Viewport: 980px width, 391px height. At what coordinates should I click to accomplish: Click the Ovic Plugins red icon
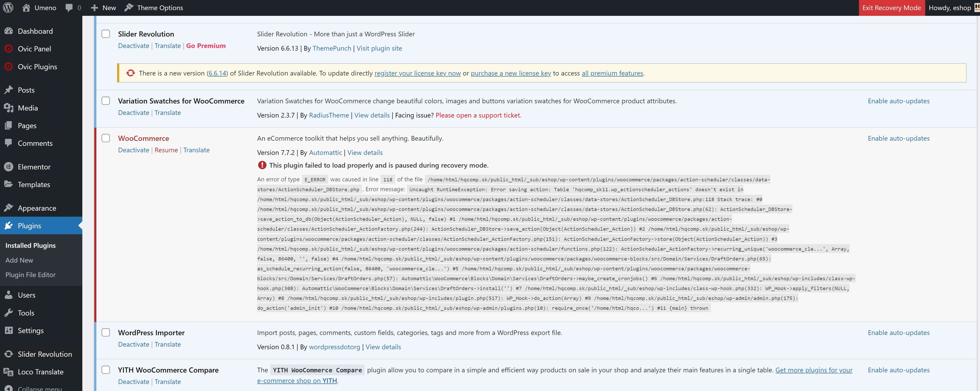pyautogui.click(x=9, y=66)
